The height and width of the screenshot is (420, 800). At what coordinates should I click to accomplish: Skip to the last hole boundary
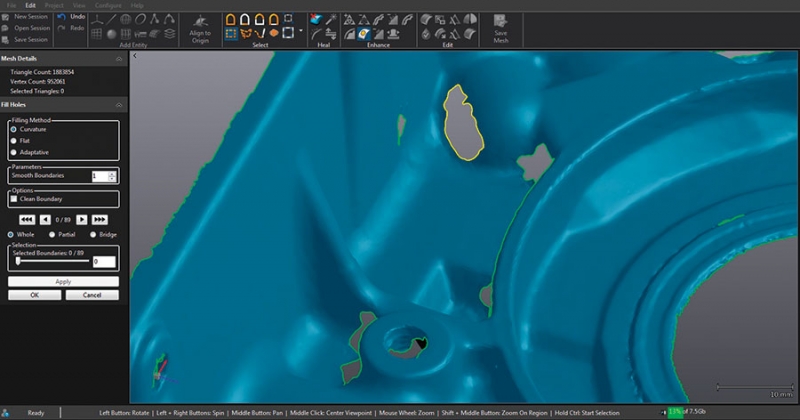tap(99, 219)
